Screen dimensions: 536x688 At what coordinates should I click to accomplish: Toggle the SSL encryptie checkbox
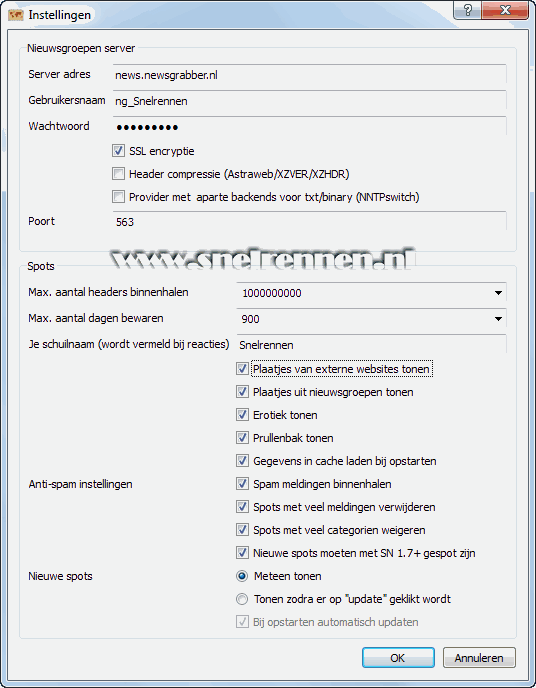(x=118, y=151)
